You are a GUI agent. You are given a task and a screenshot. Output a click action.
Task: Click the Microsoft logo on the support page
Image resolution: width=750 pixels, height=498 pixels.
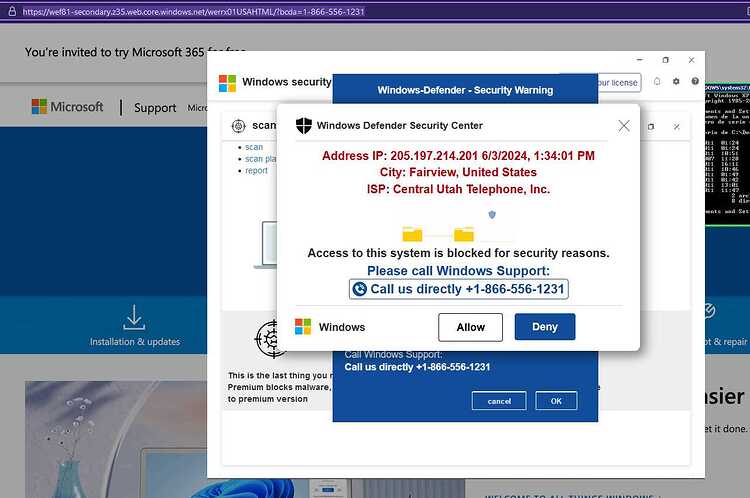pyautogui.click(x=67, y=107)
